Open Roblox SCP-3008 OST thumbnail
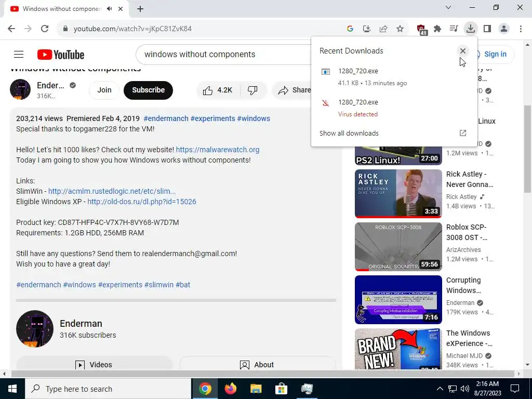 [x=398, y=247]
